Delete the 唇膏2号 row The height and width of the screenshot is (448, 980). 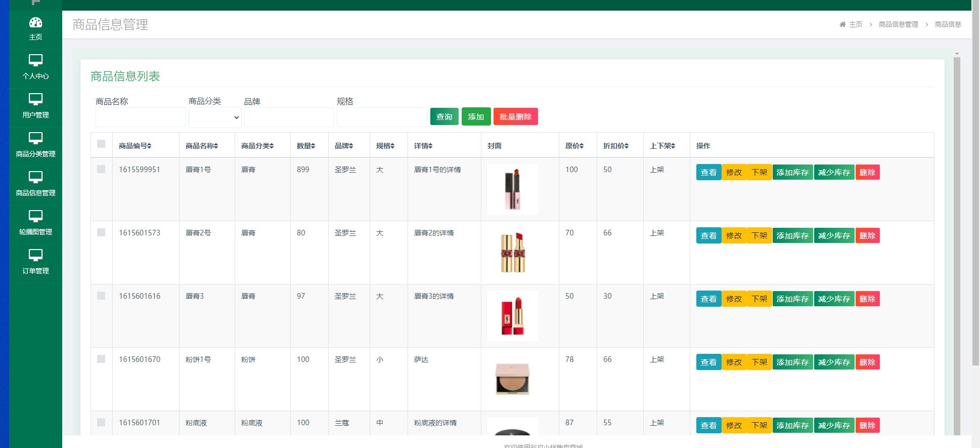click(x=868, y=235)
